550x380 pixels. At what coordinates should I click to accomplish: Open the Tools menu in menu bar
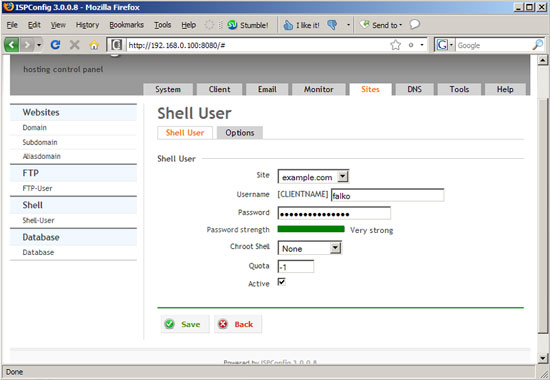coord(162,25)
